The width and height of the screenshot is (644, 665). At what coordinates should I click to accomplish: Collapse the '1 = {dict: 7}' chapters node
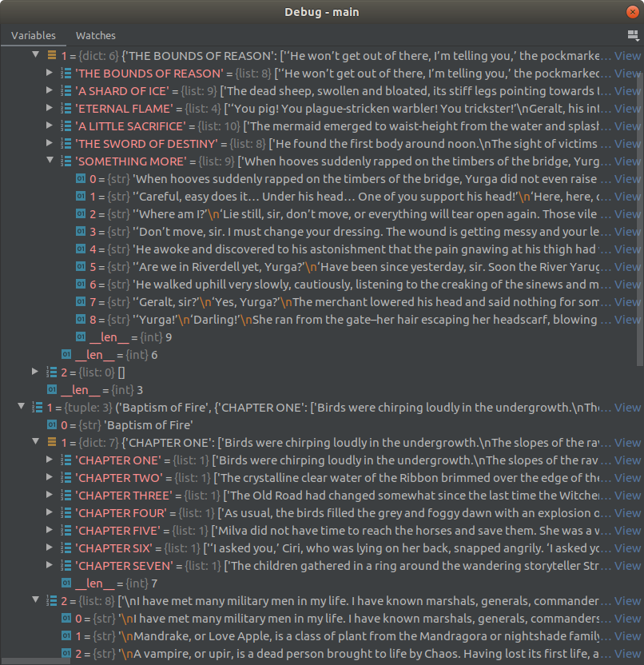point(36,442)
